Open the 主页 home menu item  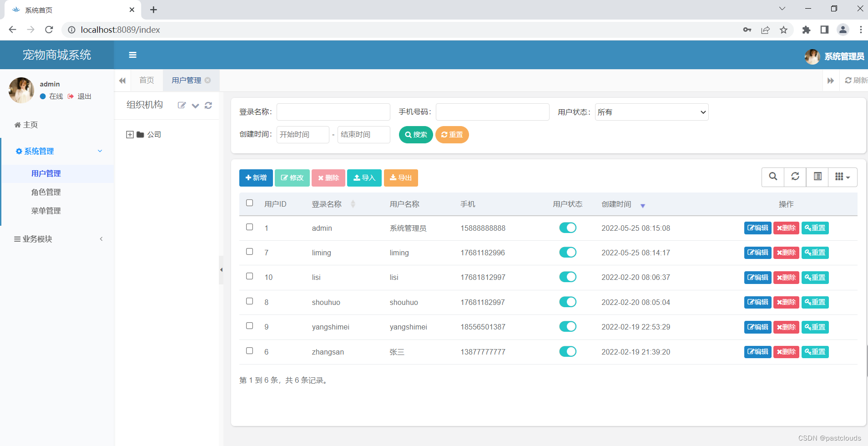point(26,125)
